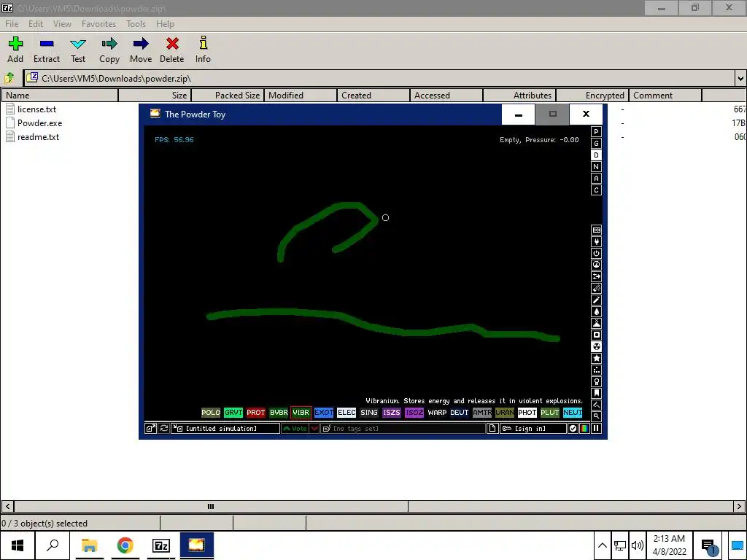The height and width of the screenshot is (560, 747).
Task: Select the PLUT element swatch
Action: point(550,413)
